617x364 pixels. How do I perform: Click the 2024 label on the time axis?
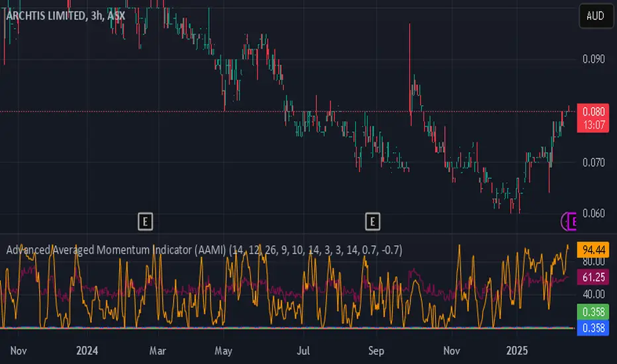point(87,351)
